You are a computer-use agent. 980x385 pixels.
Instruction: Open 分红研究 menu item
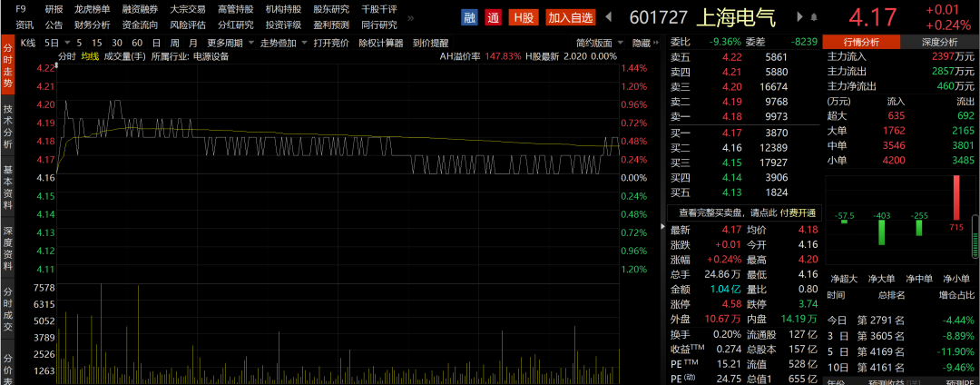coord(236,25)
